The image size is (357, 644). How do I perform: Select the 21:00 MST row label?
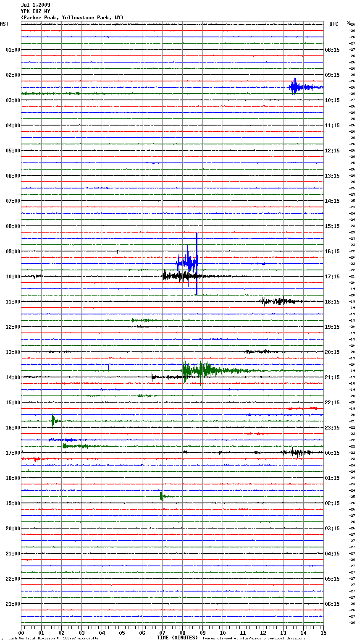click(13, 554)
